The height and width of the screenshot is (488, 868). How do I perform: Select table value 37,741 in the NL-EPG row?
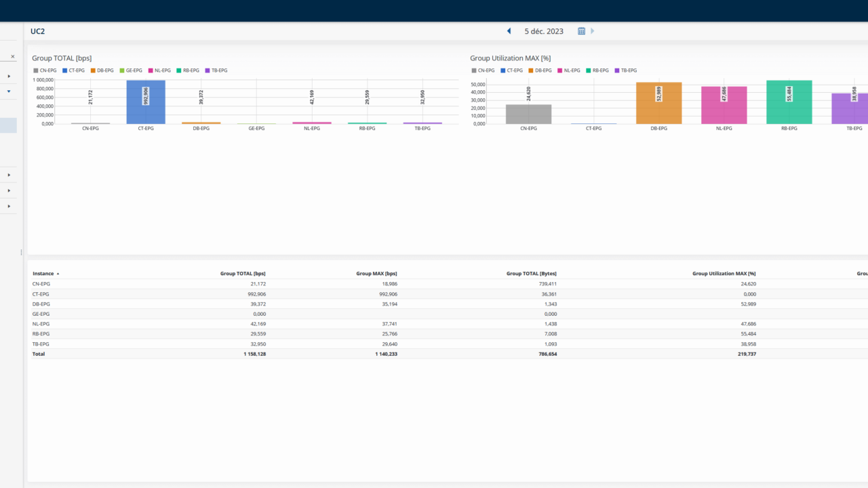[x=389, y=324]
